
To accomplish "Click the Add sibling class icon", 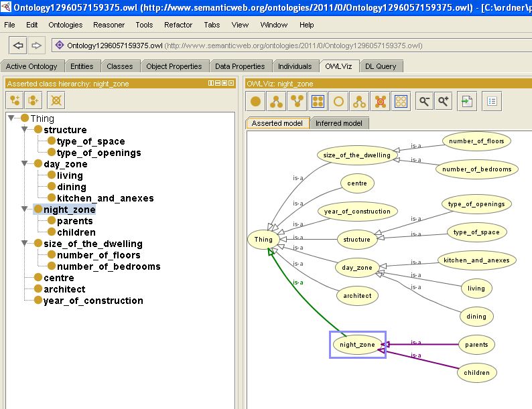I will tap(35, 100).
